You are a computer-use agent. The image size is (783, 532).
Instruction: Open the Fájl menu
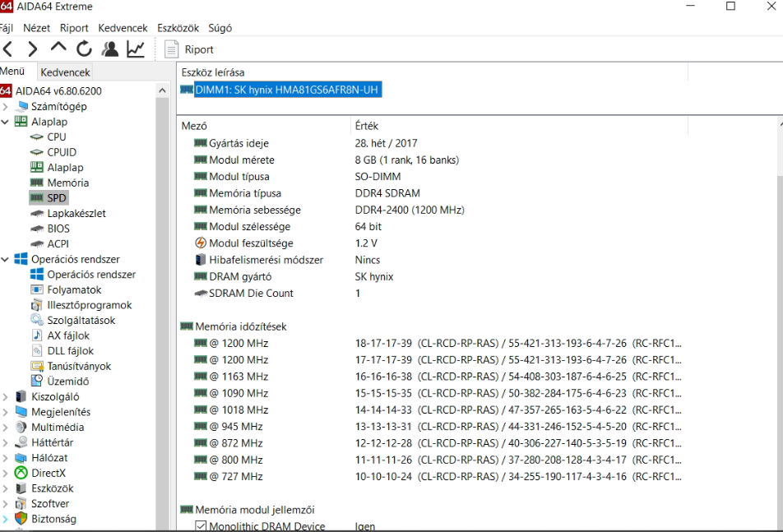click(6, 28)
